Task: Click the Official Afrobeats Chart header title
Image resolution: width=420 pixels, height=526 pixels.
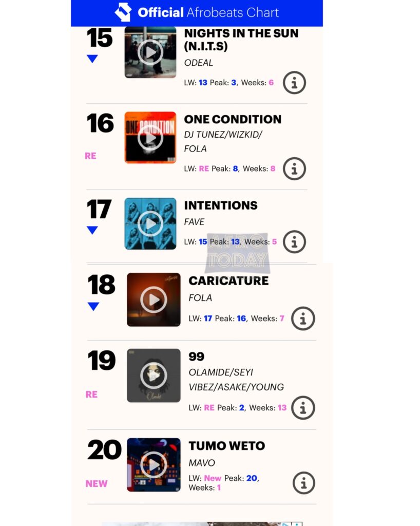Action: click(x=208, y=12)
